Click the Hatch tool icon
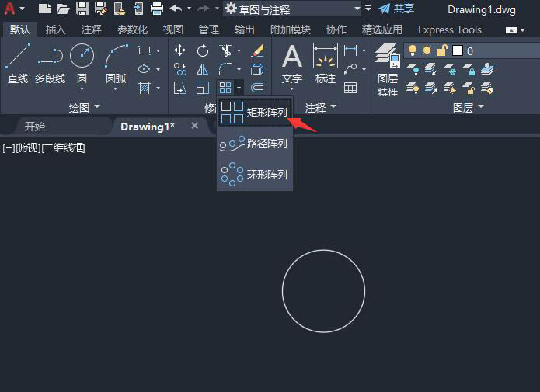This screenshot has width=540, height=392. click(x=145, y=88)
